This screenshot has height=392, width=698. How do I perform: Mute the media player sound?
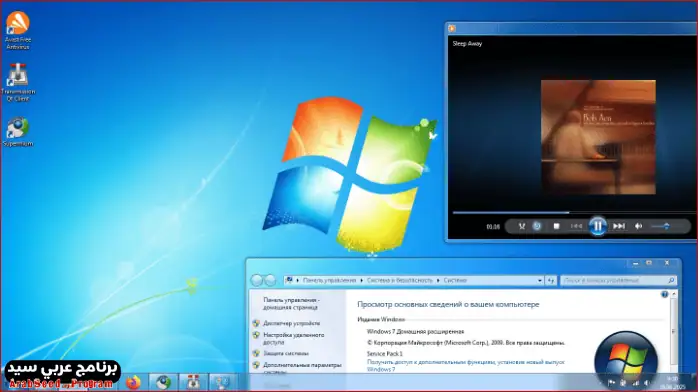click(638, 226)
